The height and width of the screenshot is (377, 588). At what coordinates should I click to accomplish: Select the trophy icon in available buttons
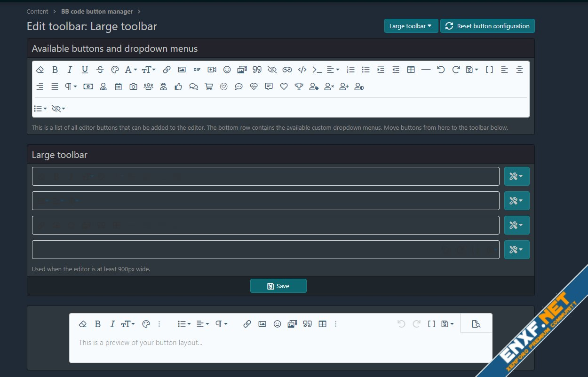pyautogui.click(x=299, y=86)
